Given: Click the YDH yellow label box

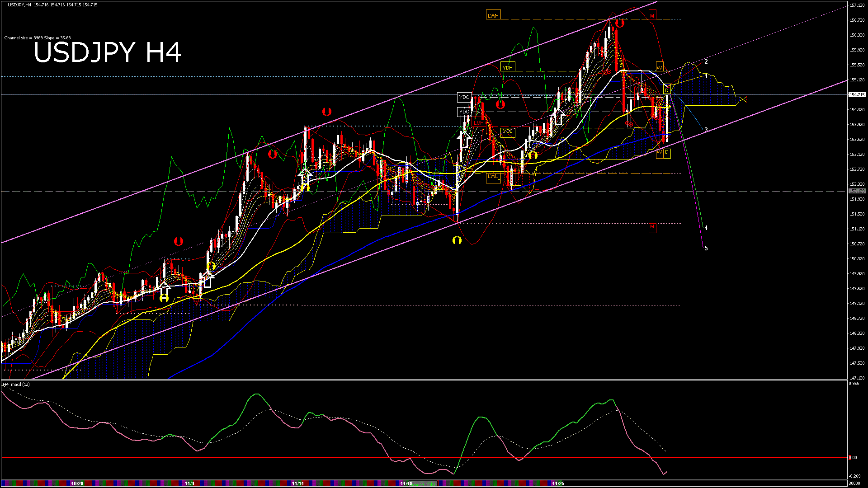Looking at the screenshot, I should 508,68.
